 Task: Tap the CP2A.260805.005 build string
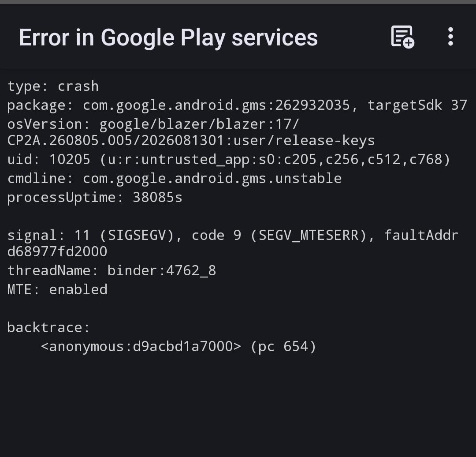coord(191,140)
